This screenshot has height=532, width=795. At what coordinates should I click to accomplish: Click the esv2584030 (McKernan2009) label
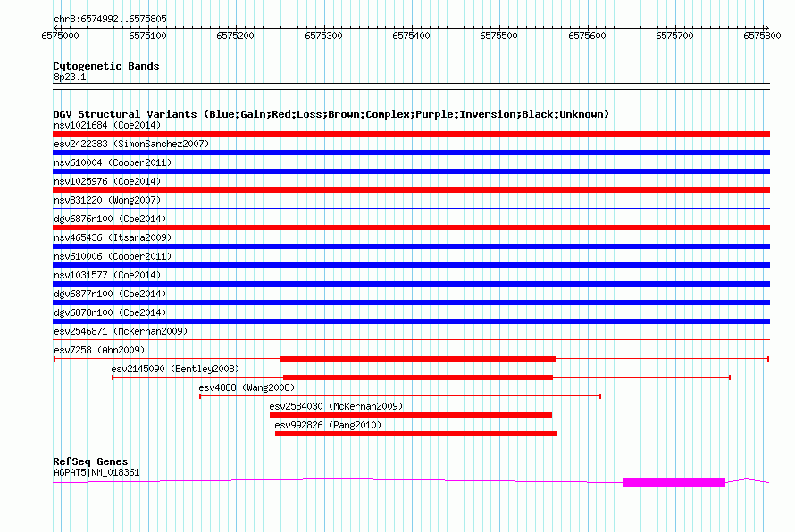click(336, 406)
